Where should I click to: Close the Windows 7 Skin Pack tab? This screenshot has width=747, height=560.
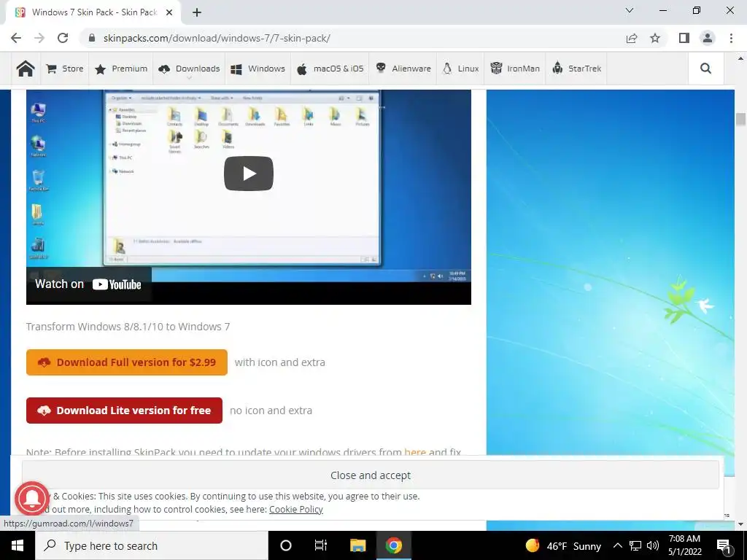point(169,12)
